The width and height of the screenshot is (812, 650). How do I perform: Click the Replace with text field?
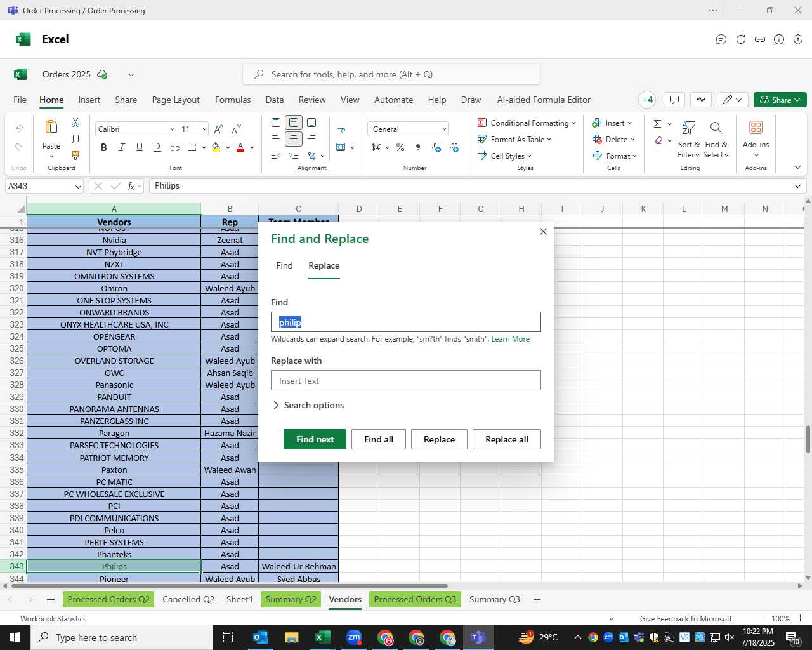pos(406,380)
